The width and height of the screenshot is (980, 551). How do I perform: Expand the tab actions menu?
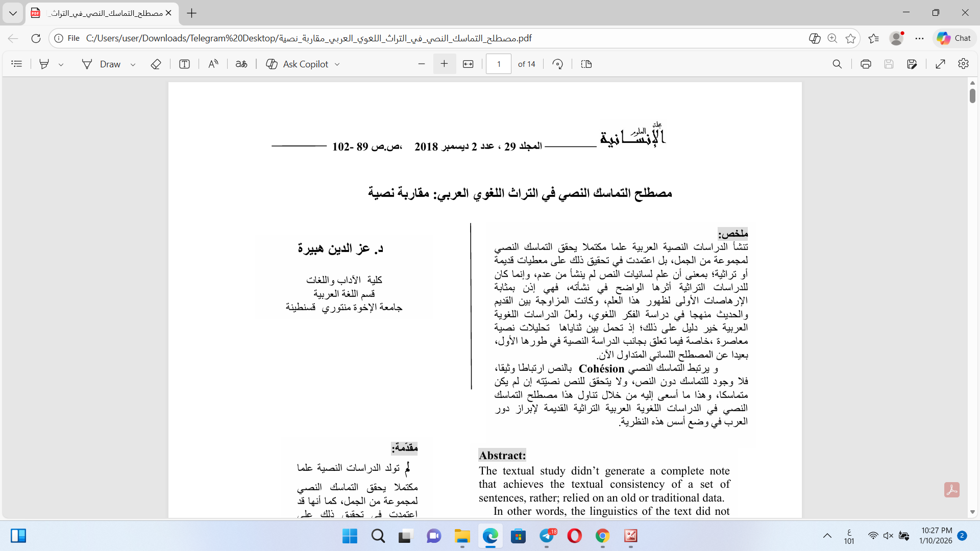click(13, 13)
